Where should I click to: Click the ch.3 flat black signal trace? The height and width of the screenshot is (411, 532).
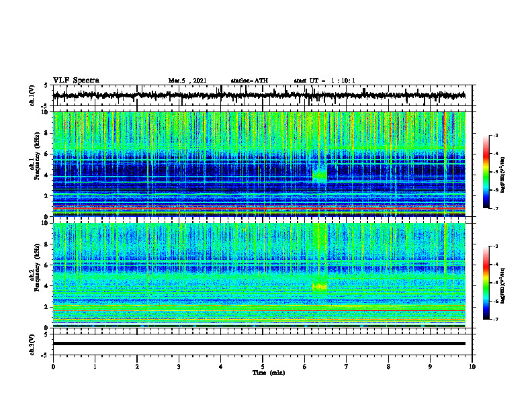[x=259, y=344]
